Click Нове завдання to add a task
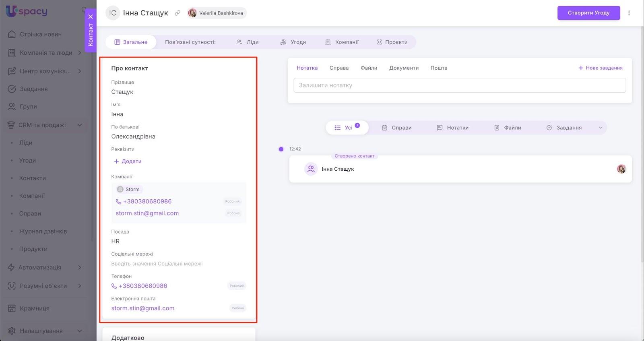644x341 pixels. point(600,68)
